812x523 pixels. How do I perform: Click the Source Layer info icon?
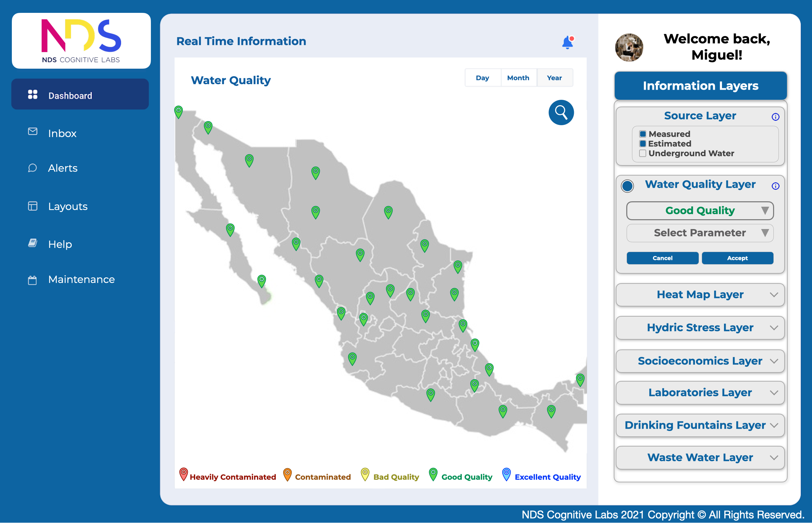[x=776, y=117]
